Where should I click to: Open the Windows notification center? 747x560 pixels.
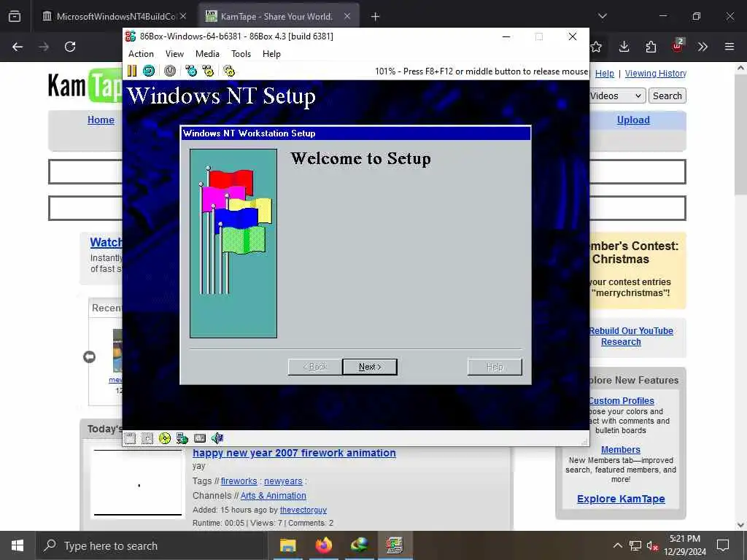tap(723, 545)
